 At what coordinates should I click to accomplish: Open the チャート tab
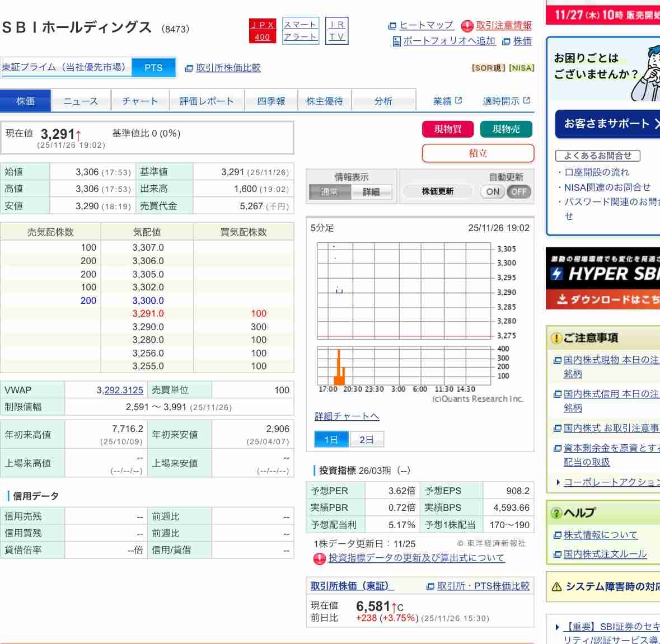click(140, 101)
